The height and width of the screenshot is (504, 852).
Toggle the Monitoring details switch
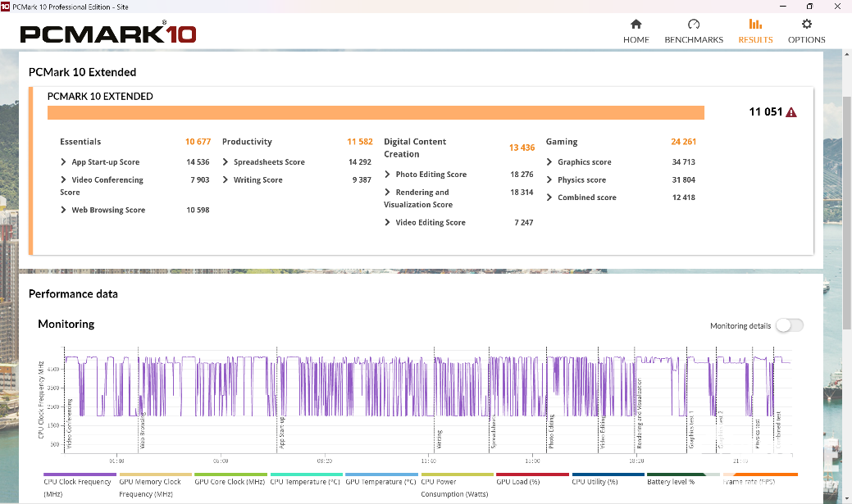click(789, 325)
